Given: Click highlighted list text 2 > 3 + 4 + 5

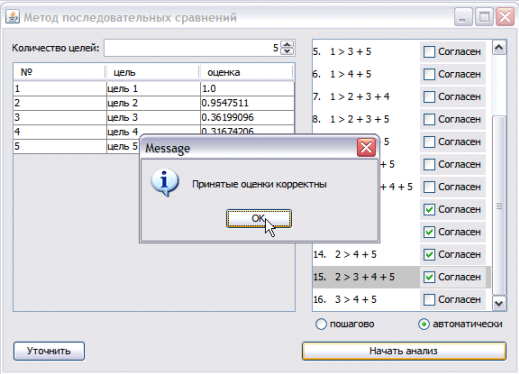Looking at the screenshot, I should point(365,277).
